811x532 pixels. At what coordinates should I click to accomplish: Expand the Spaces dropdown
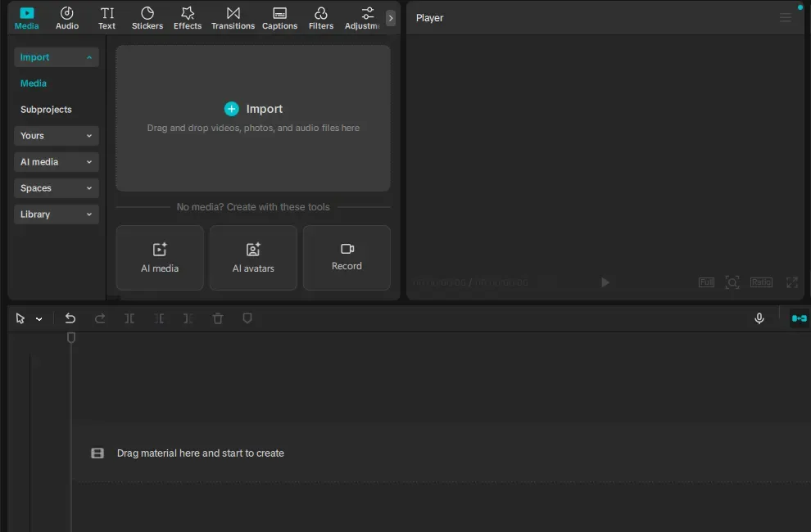point(57,188)
